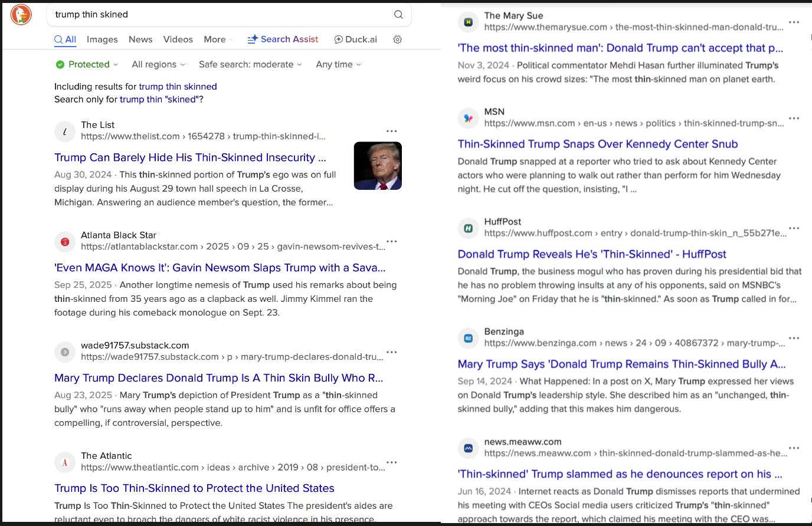Click the 'The List' site name
This screenshot has height=526, width=812.
98,125
